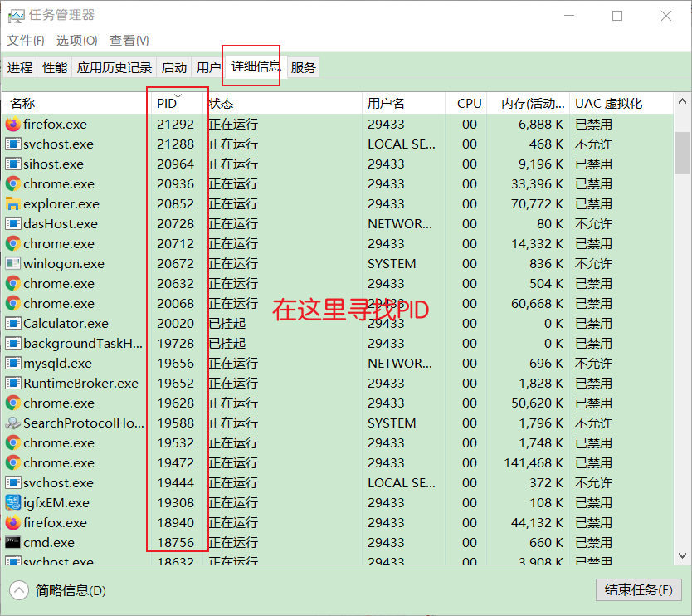Click the igfxEM.exe process icon
The height and width of the screenshot is (616, 692).
[x=12, y=503]
